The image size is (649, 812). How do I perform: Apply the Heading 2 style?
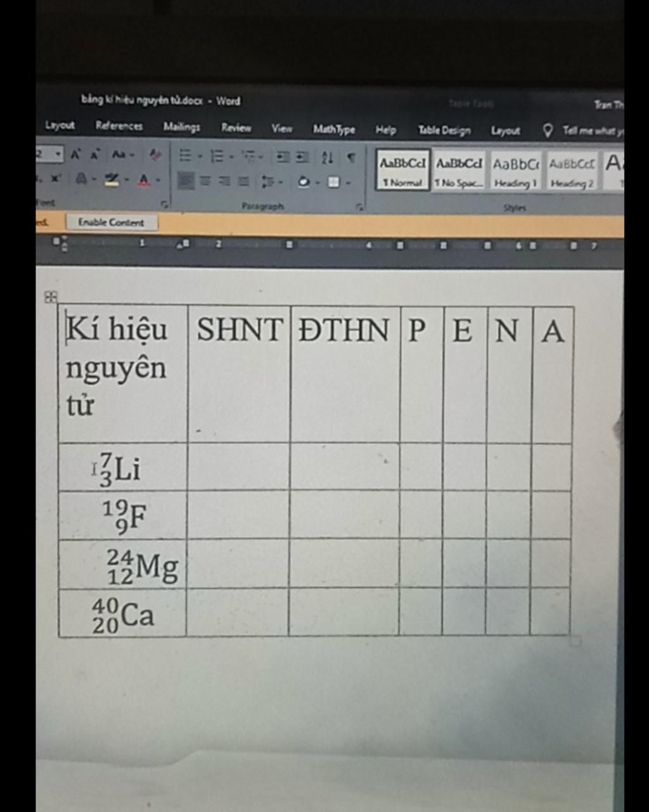pos(572,172)
